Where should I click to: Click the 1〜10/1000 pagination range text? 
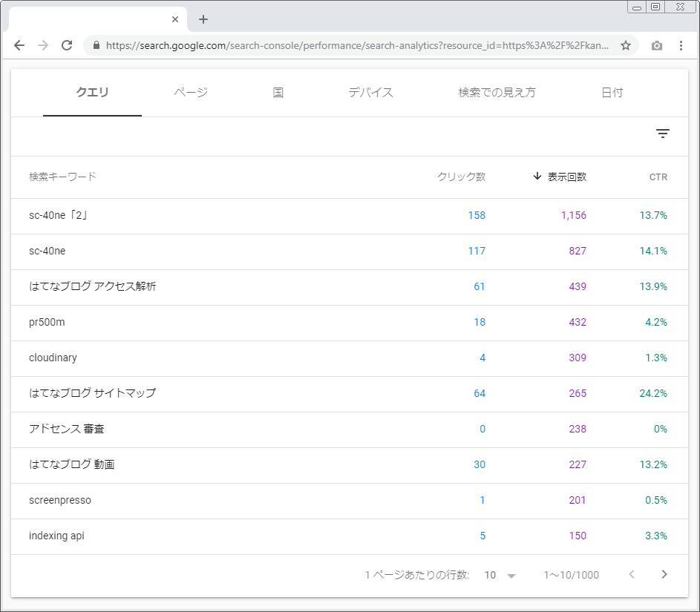tap(571, 575)
